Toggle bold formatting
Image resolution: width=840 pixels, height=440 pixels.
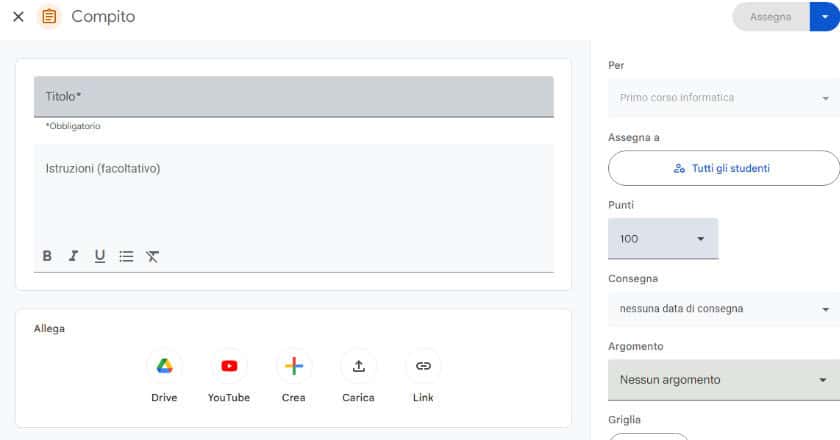47,256
